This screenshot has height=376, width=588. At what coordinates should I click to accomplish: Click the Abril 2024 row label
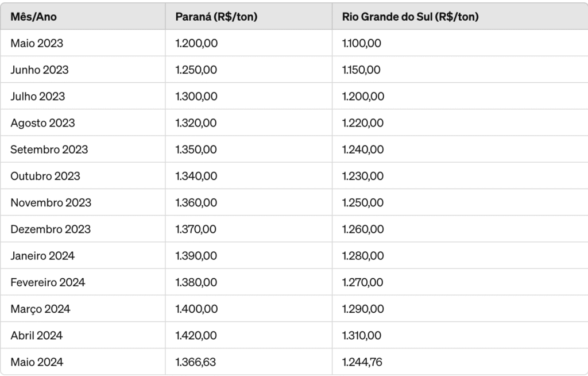[x=36, y=336]
